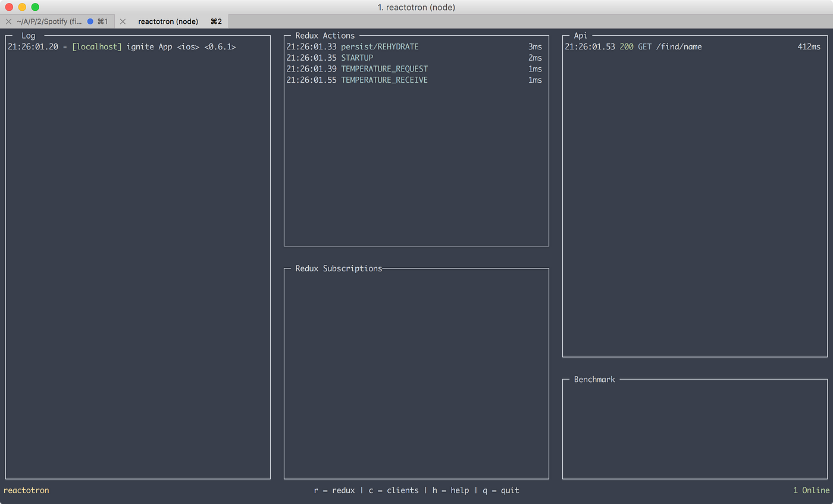Click the 2ms duration of STARTUP
This screenshot has height=504, width=833.
coord(535,58)
